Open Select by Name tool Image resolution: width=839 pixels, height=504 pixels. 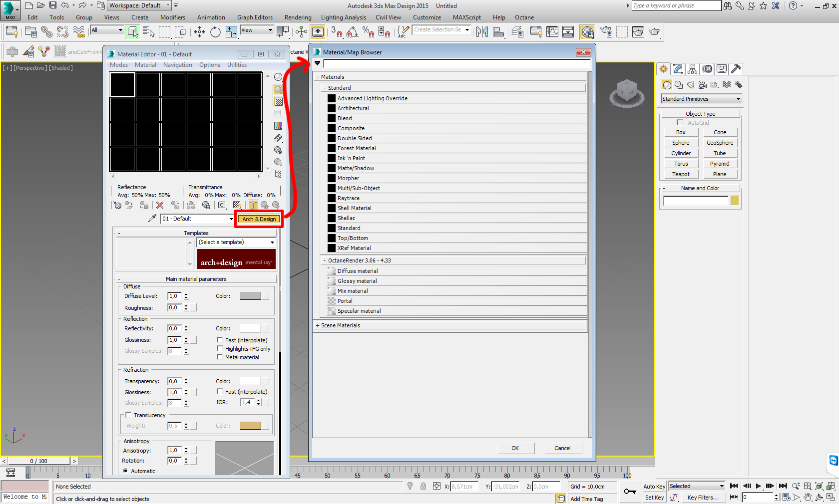pos(149,32)
